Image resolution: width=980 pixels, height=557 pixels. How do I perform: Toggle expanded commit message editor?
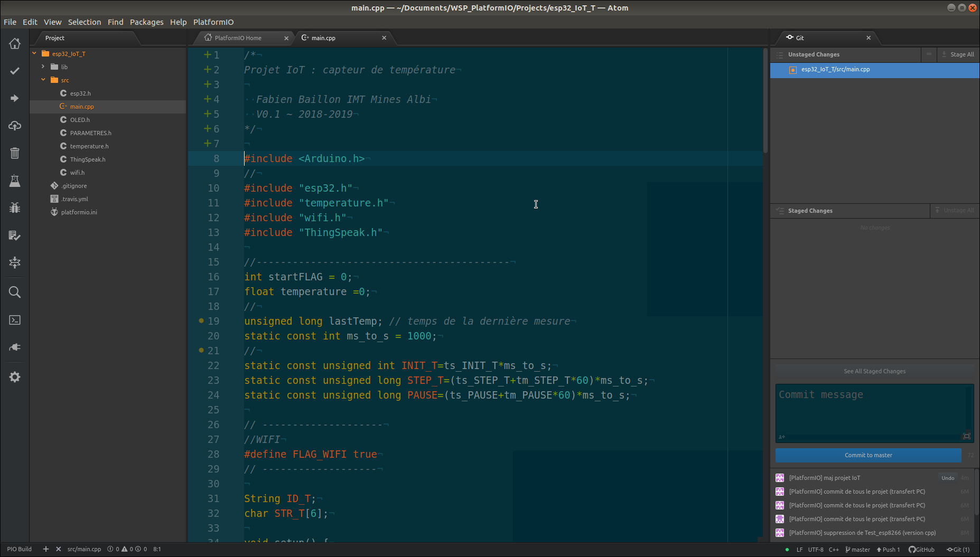pyautogui.click(x=966, y=436)
